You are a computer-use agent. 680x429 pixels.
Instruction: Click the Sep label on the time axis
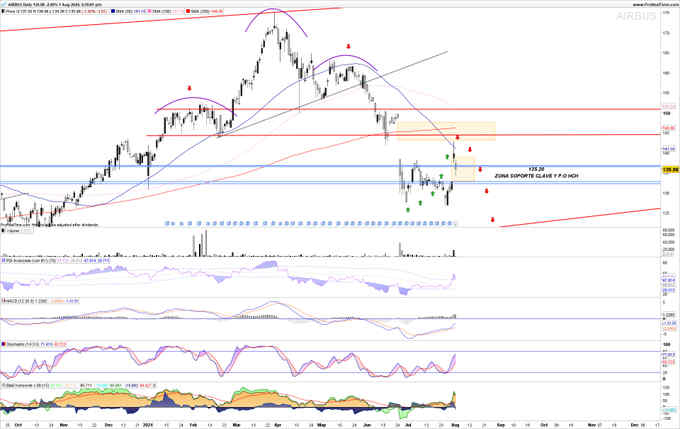(500, 425)
